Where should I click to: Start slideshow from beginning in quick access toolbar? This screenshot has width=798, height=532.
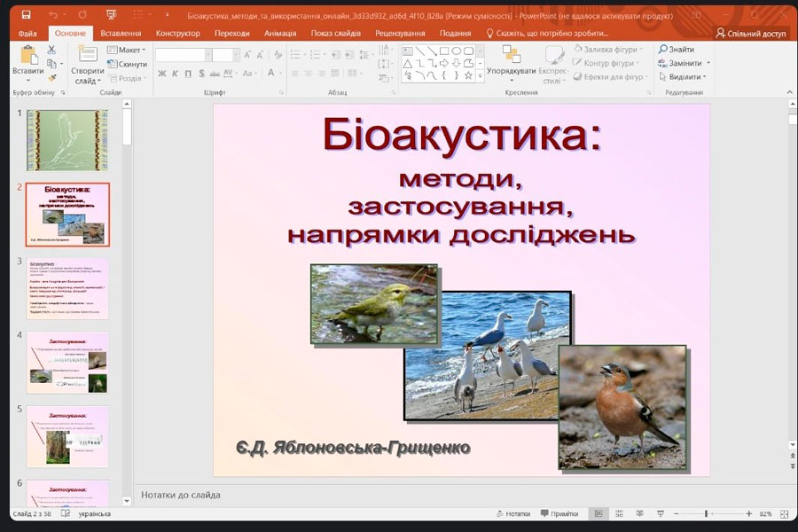click(x=111, y=15)
